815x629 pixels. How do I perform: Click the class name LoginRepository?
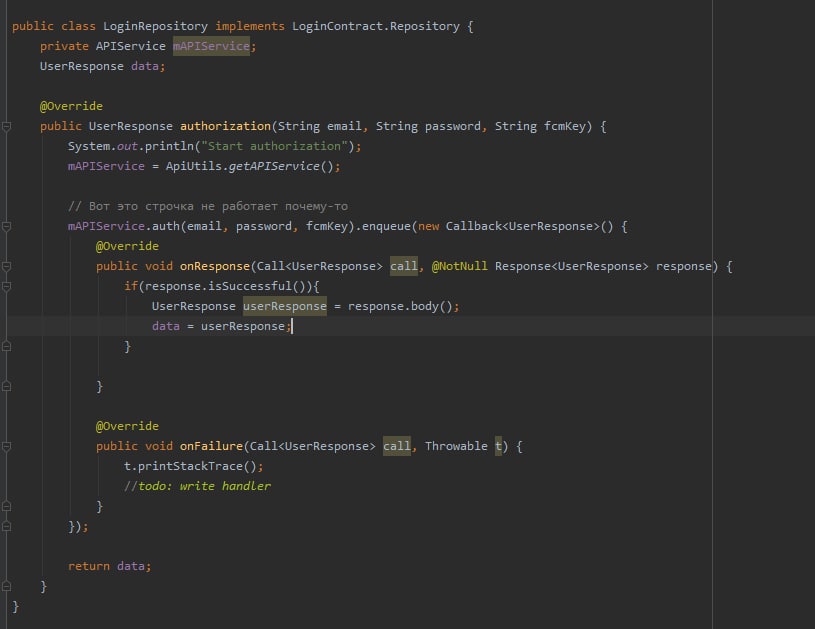[155, 26]
